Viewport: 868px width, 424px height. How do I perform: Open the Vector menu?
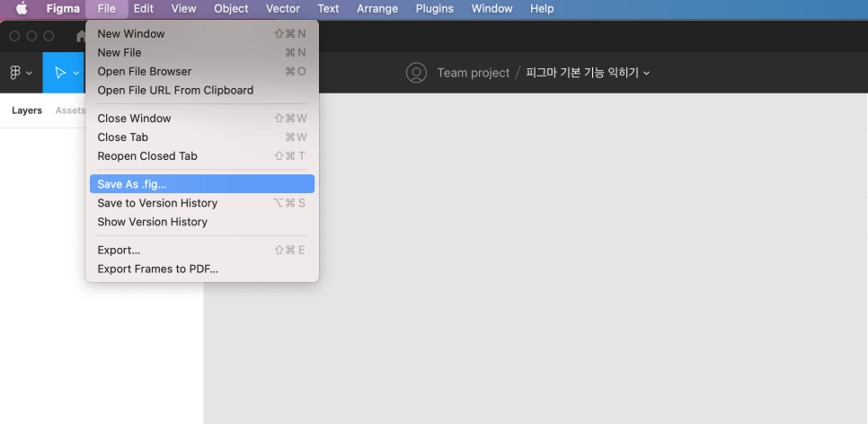[x=283, y=9]
